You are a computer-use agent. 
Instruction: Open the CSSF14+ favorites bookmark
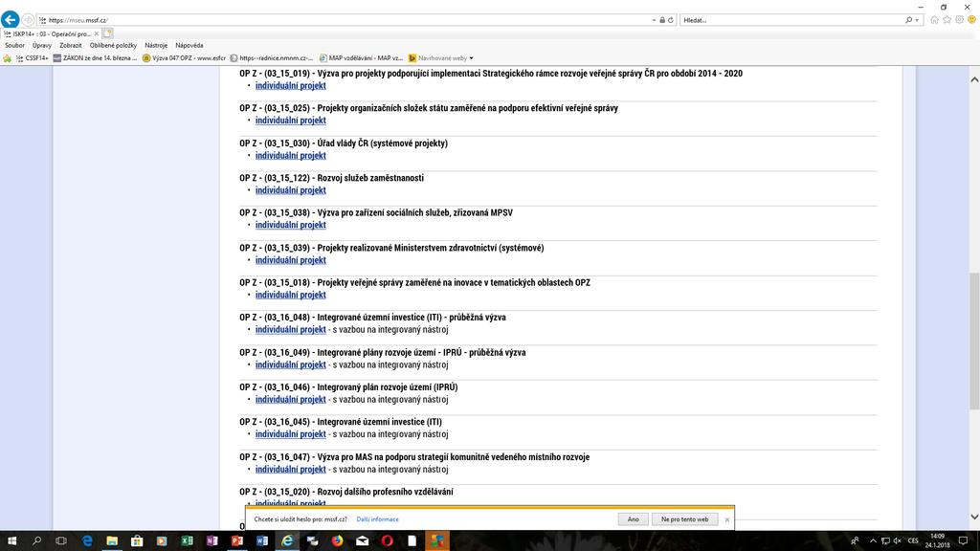[x=33, y=58]
